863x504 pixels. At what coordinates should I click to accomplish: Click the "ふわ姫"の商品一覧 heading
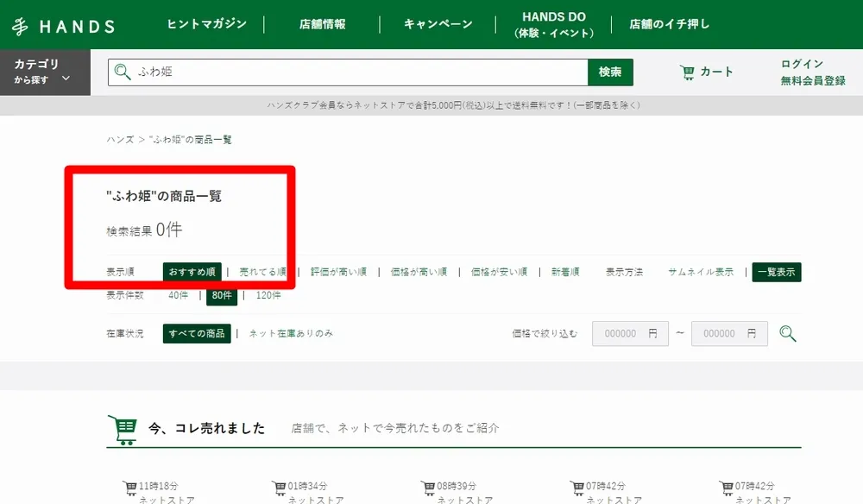(164, 196)
